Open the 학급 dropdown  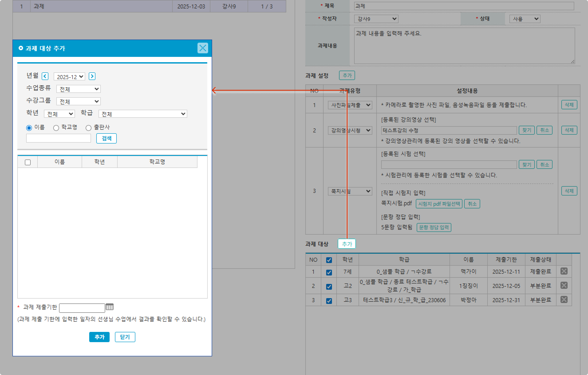[143, 114]
